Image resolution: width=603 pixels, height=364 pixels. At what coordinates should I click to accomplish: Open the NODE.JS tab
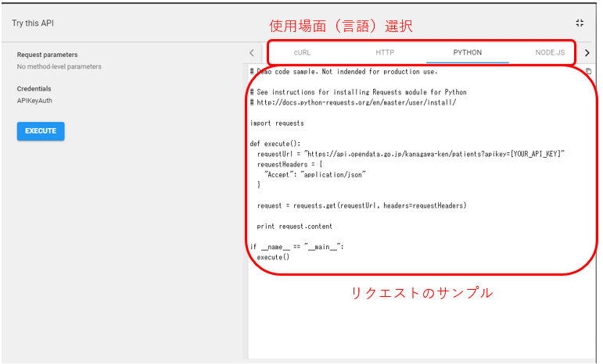(x=550, y=52)
